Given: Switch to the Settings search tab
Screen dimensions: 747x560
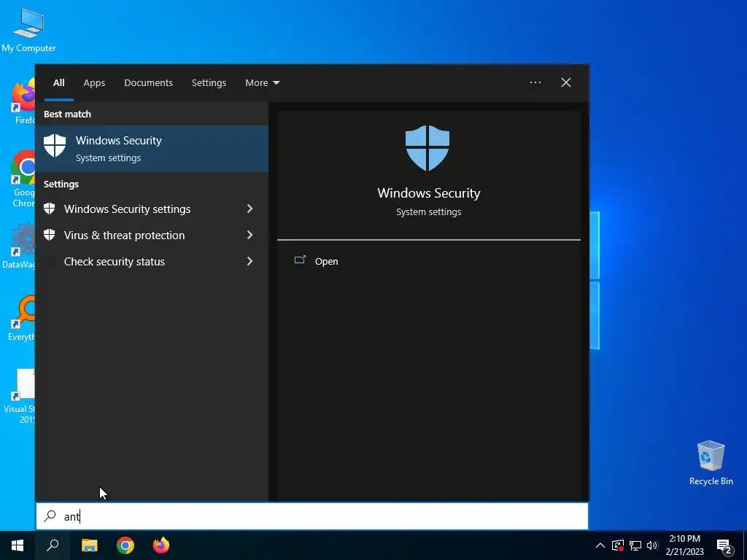Looking at the screenshot, I should [209, 83].
